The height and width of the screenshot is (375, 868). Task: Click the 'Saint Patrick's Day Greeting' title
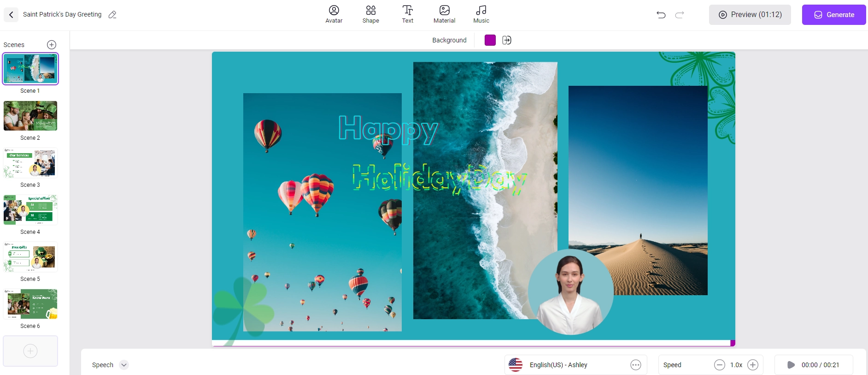tap(62, 15)
